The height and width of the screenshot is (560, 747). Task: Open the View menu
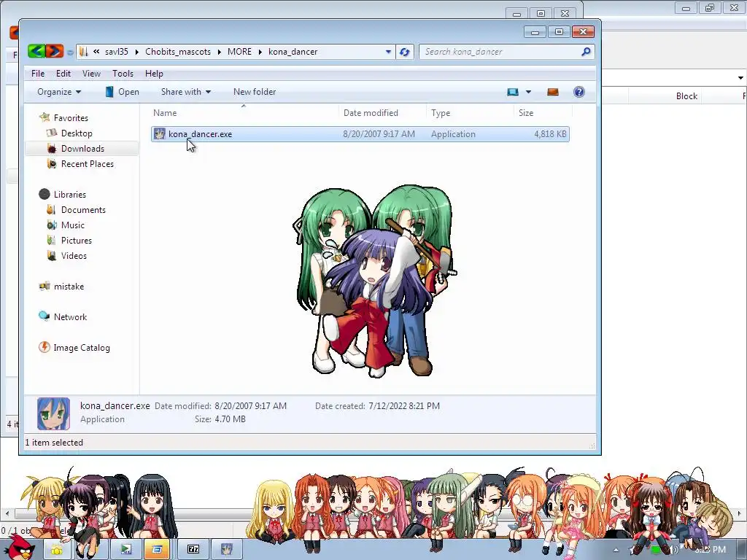pos(91,74)
